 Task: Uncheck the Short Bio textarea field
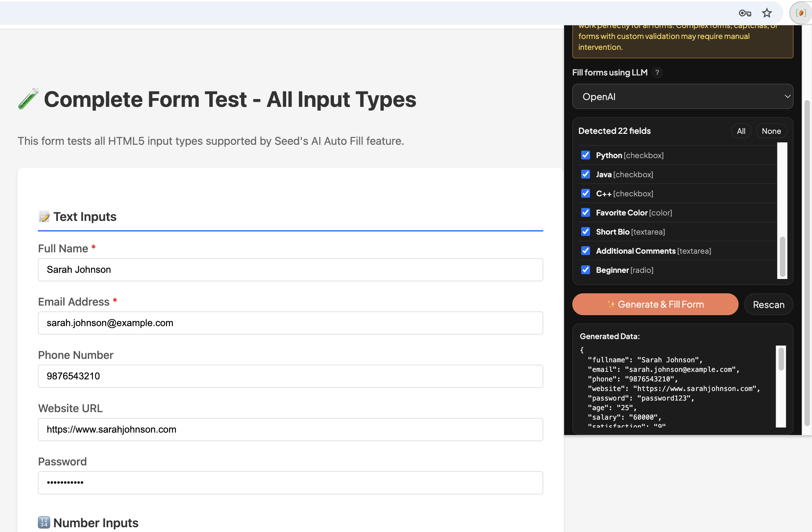coord(586,232)
